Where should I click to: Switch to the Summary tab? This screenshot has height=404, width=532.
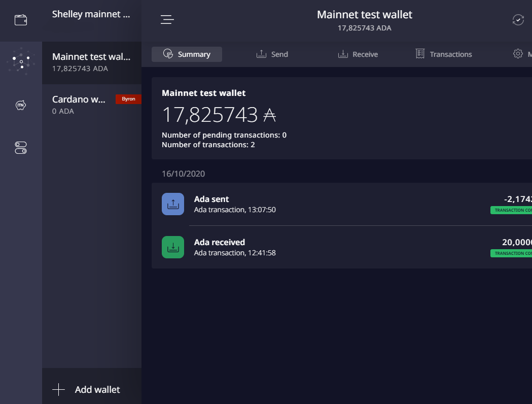(x=187, y=54)
